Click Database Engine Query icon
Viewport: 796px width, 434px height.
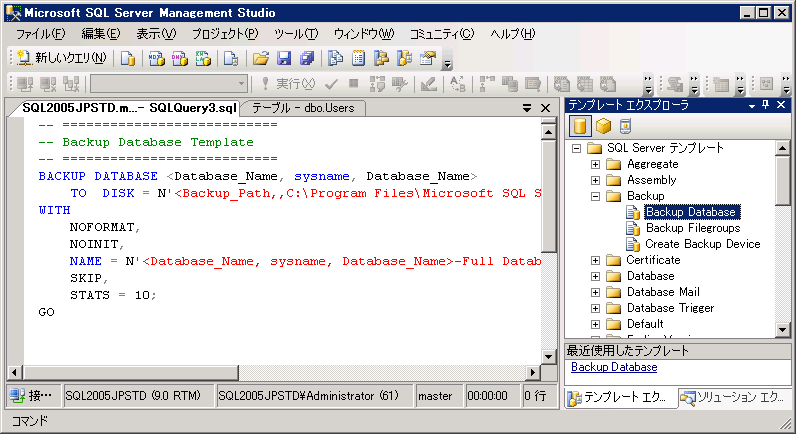[x=128, y=58]
